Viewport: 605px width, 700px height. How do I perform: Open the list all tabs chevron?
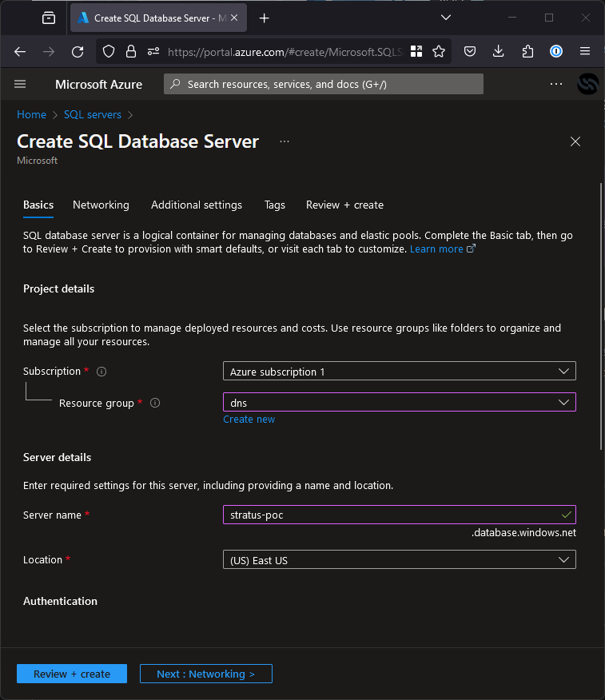446,18
